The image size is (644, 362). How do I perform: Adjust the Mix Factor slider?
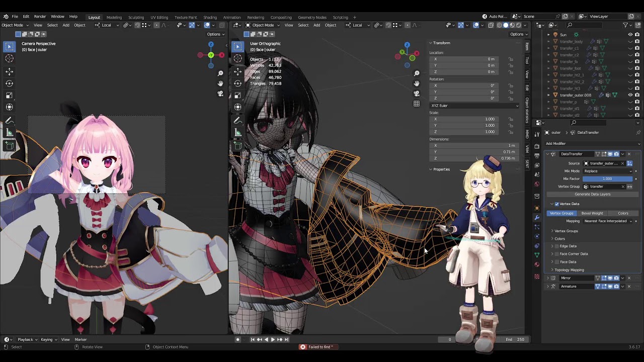tap(608, 179)
